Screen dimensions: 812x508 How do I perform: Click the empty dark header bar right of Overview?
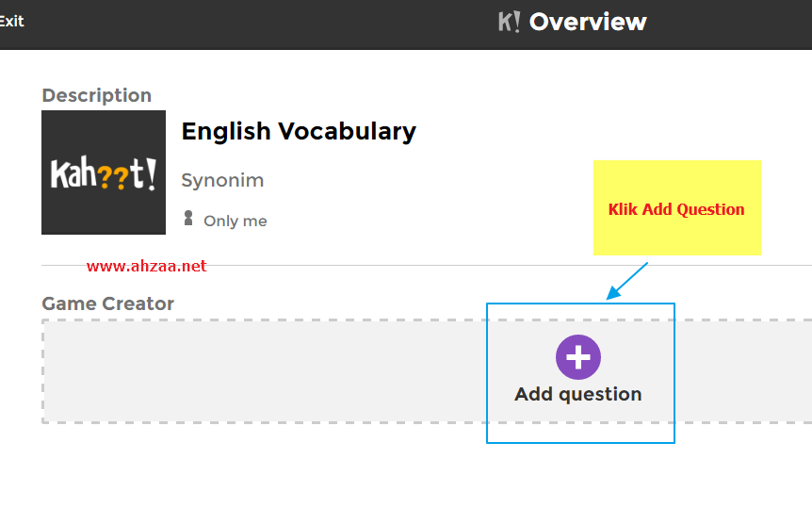point(735,24)
